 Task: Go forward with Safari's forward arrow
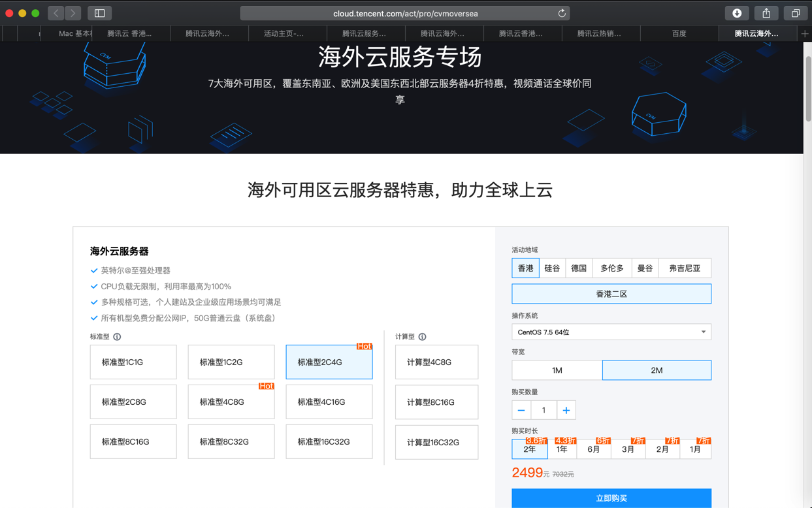[x=73, y=13]
